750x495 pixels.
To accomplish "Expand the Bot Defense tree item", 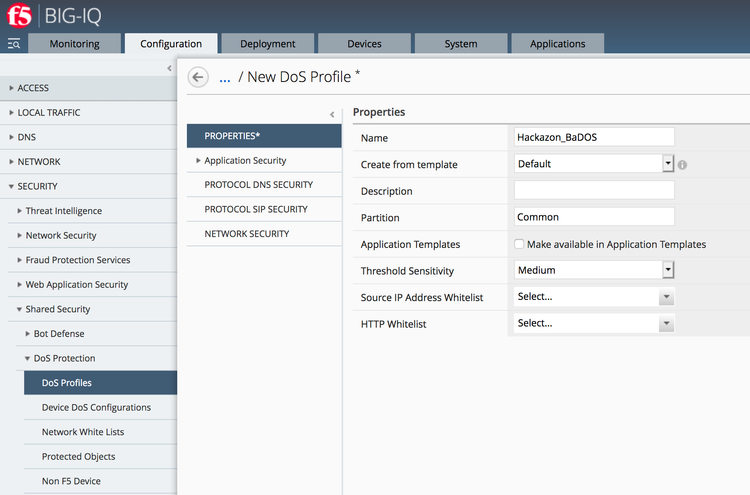I will (x=59, y=334).
